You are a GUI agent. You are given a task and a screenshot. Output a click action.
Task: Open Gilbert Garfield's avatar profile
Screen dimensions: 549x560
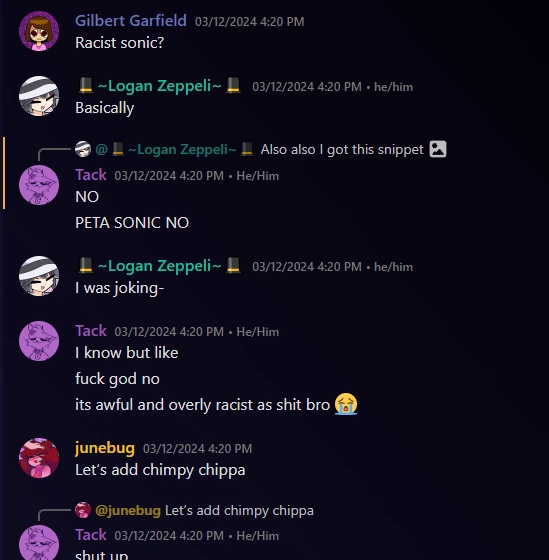click(x=39, y=31)
